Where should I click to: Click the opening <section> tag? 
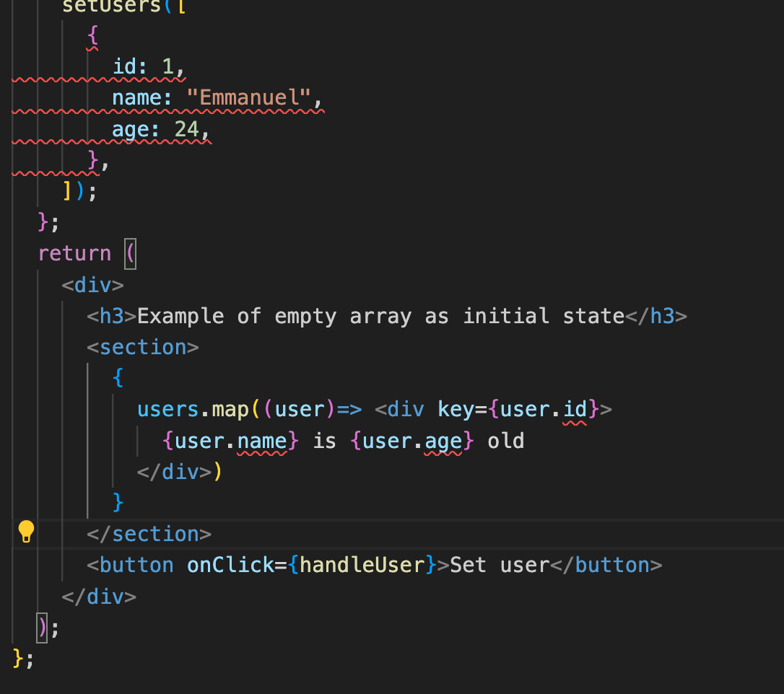[x=142, y=347]
